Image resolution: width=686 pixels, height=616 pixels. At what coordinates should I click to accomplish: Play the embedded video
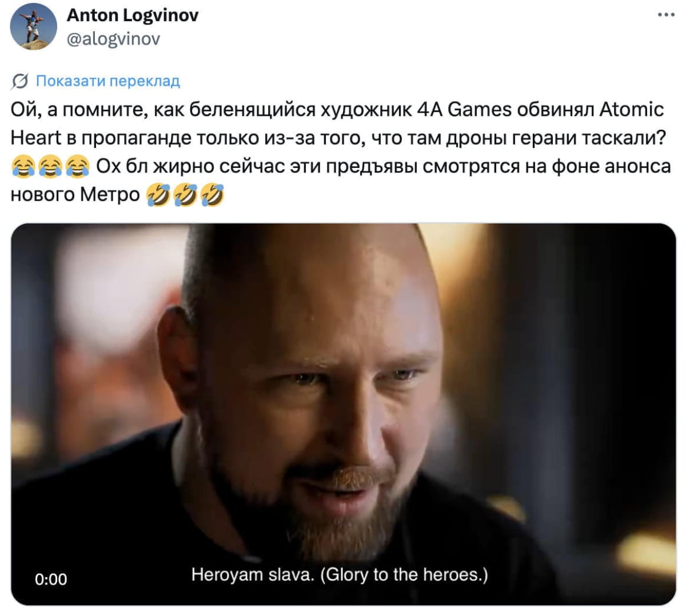coord(344,414)
